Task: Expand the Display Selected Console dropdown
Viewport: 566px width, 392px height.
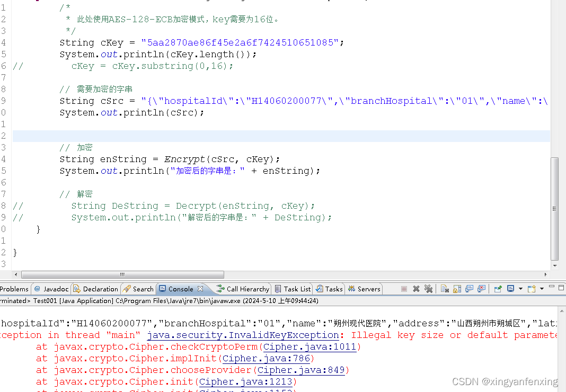Action: tap(520, 289)
